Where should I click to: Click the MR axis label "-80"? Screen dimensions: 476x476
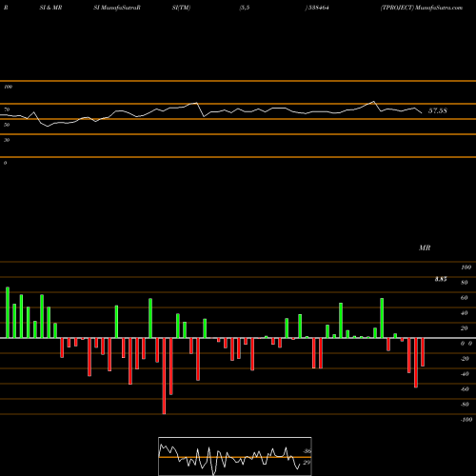click(465, 405)
